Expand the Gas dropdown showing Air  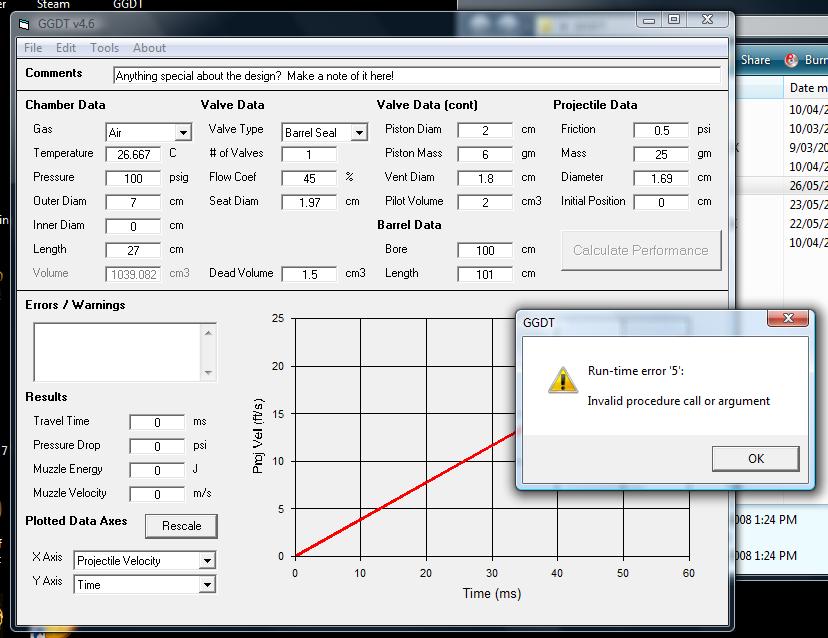point(183,133)
